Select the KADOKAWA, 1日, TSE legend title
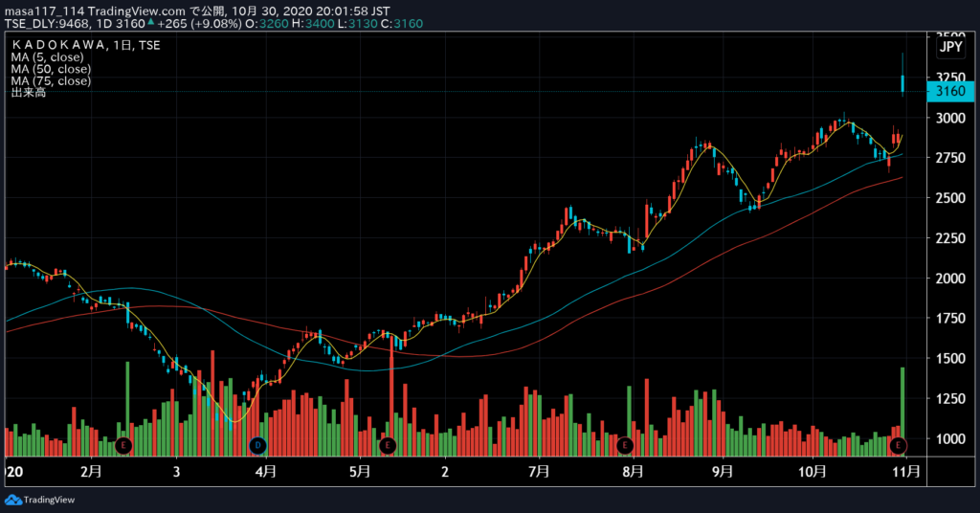Screen dimensions: 980x513 (x=86, y=45)
